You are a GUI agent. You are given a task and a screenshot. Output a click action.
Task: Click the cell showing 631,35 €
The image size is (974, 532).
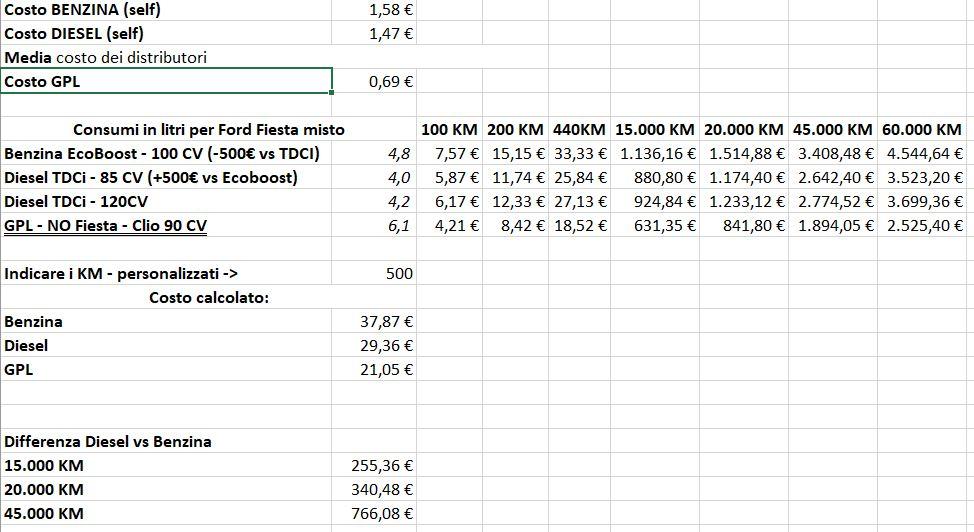[655, 226]
